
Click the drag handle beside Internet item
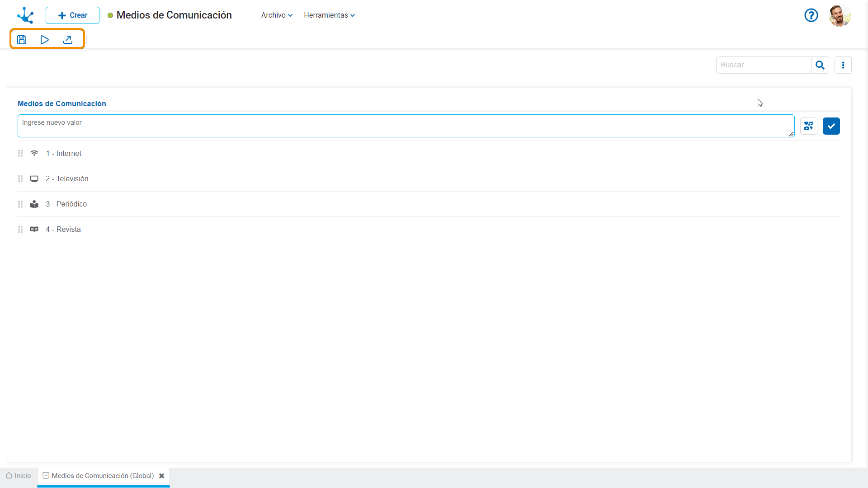pyautogui.click(x=20, y=154)
